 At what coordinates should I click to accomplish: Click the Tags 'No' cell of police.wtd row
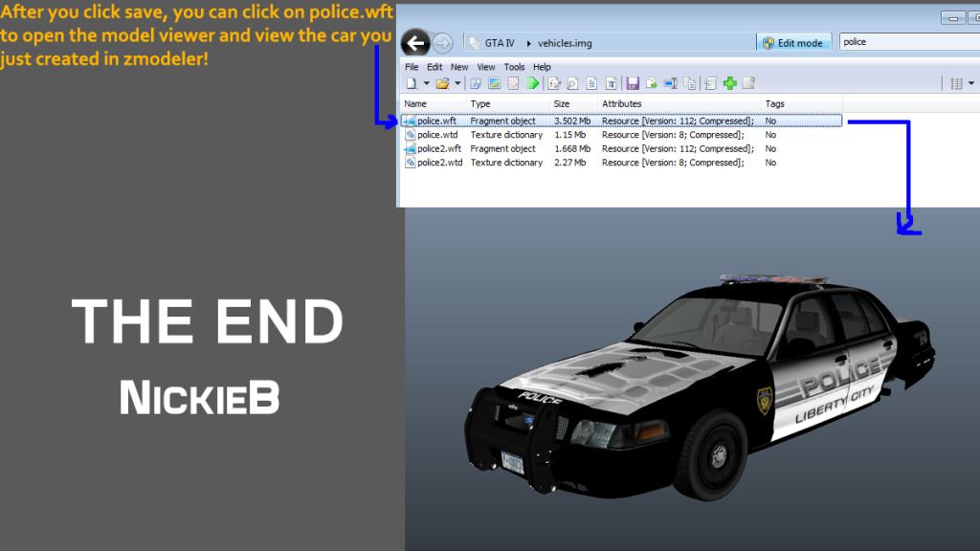point(770,135)
